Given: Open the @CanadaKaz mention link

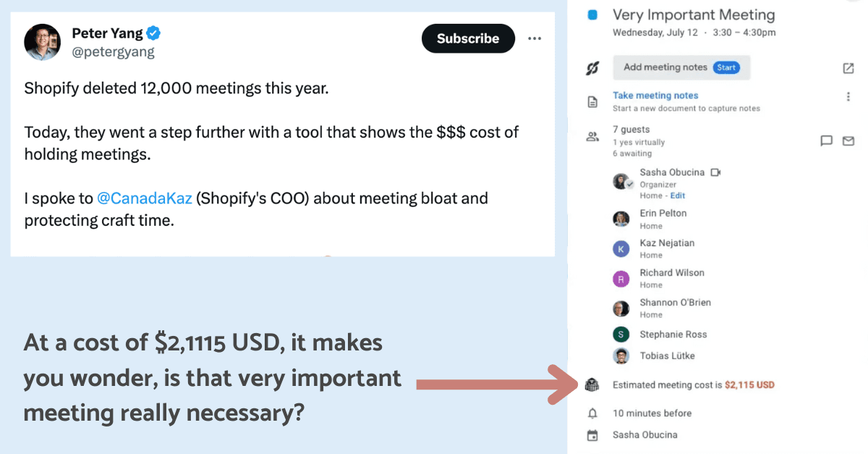Looking at the screenshot, I should [144, 198].
